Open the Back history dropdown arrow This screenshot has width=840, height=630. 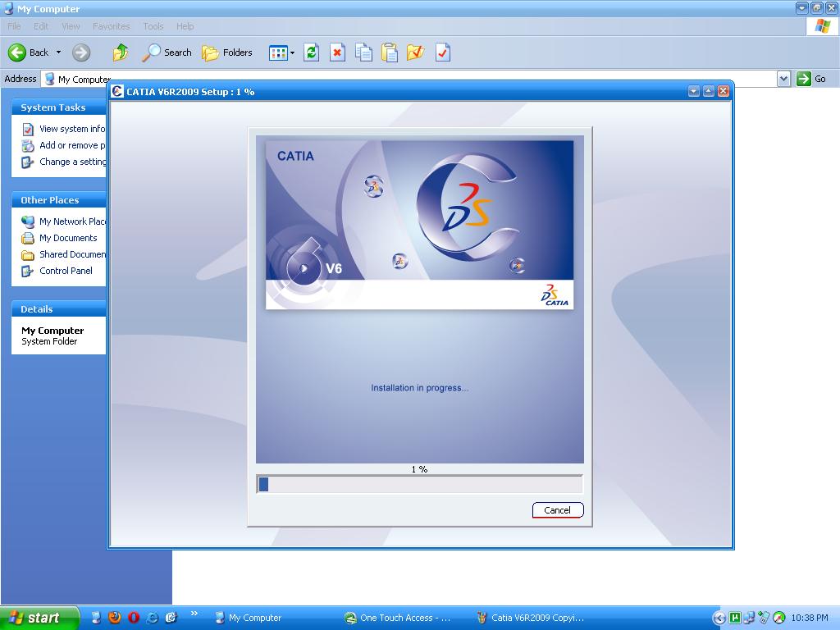(58, 52)
